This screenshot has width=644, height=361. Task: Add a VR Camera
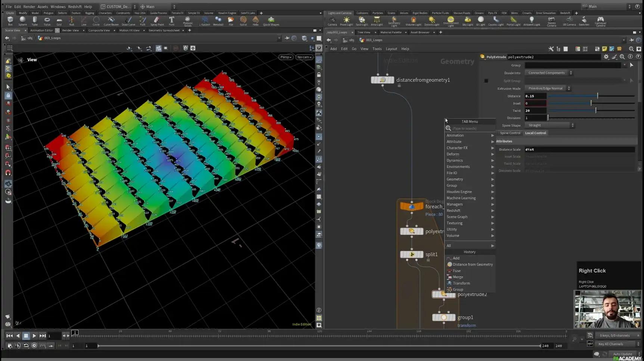pos(569,21)
